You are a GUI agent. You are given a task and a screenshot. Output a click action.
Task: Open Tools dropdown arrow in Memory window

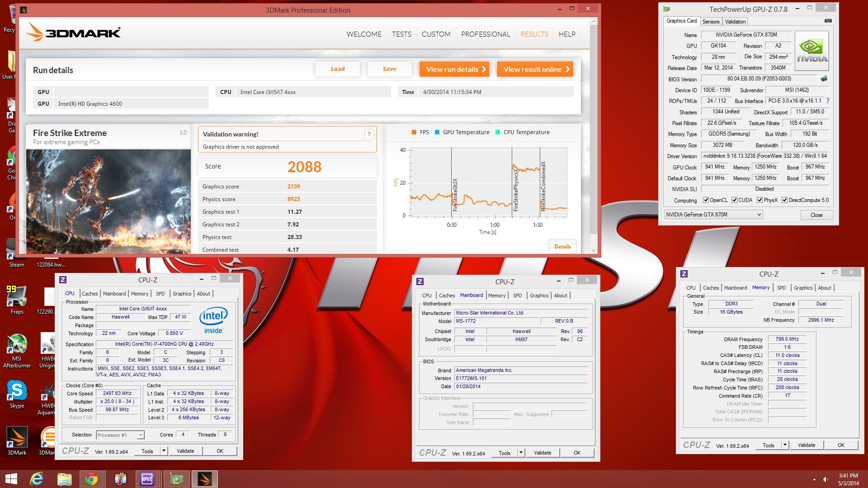(x=785, y=445)
